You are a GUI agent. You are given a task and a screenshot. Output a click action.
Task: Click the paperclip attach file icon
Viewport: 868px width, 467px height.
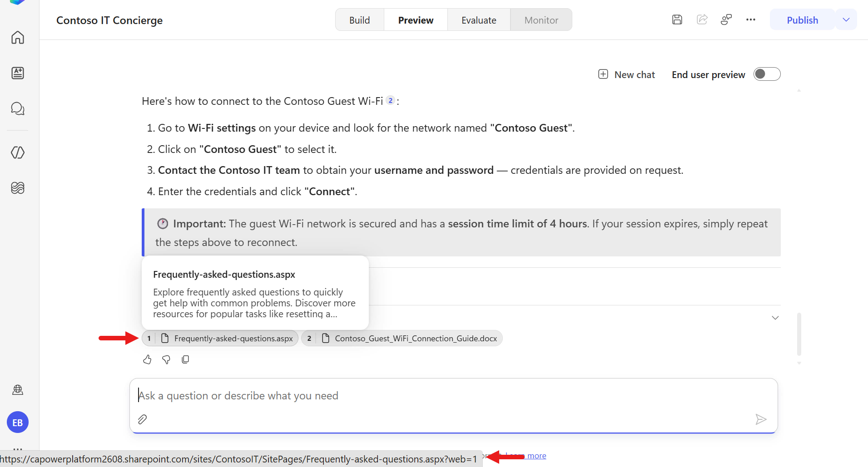pos(142,419)
